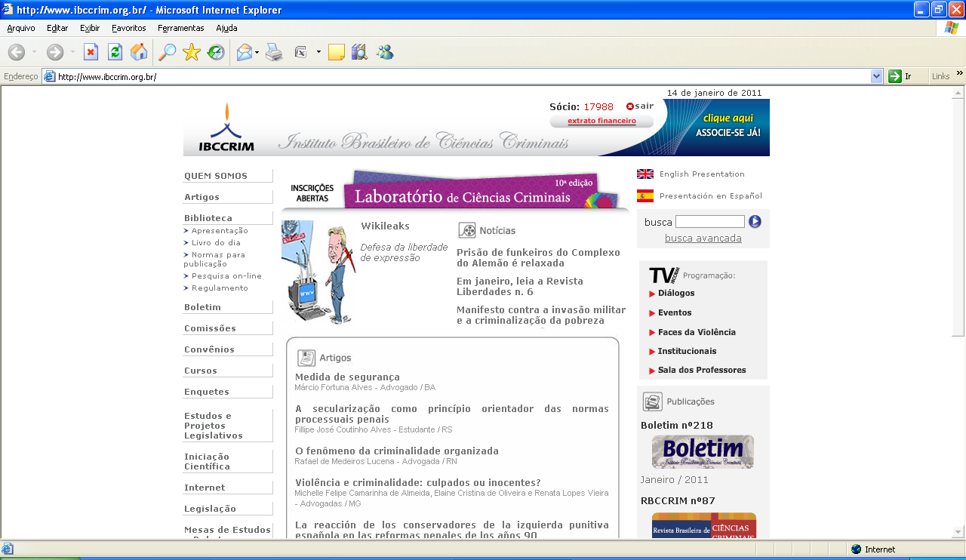This screenshot has width=966, height=560.
Task: Click the Artigos newspaper icon
Action: [x=306, y=358]
